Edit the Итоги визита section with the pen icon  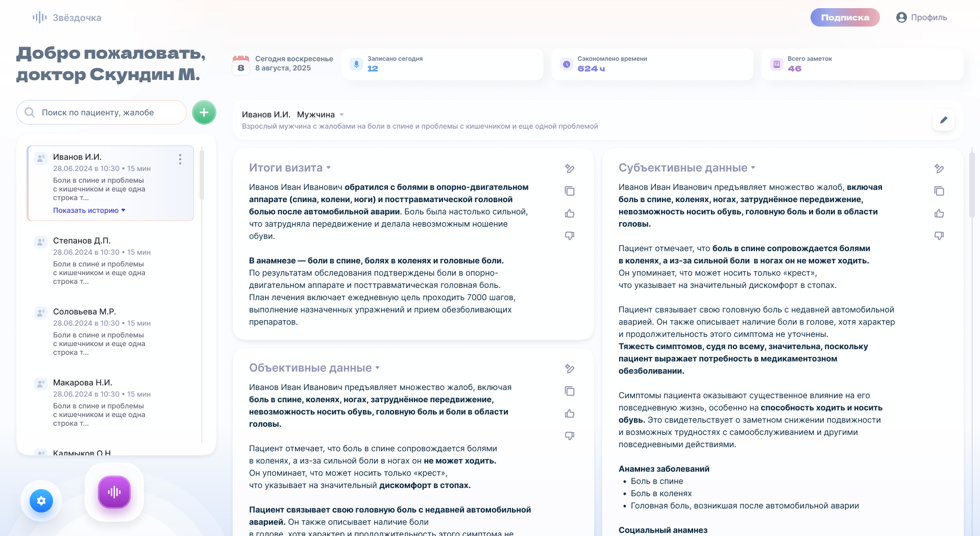coord(570,168)
